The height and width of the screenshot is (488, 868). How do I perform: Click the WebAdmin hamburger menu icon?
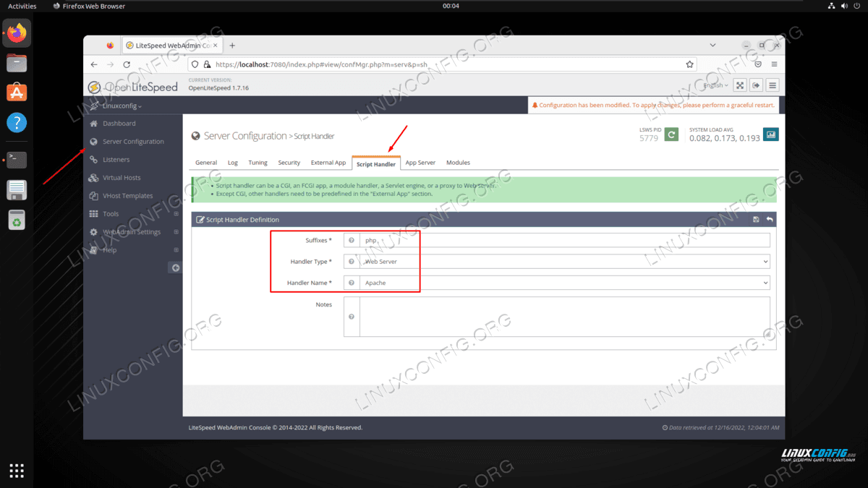click(x=773, y=85)
